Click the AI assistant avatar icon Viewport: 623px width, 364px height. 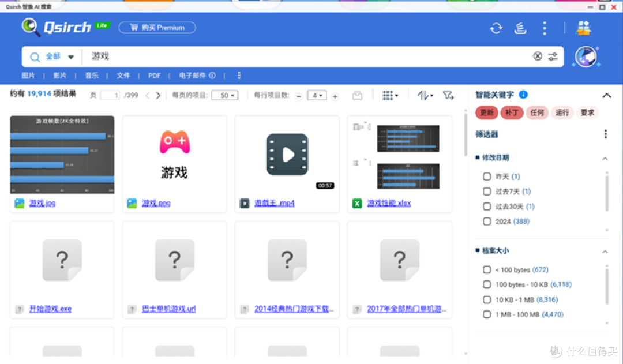point(586,57)
